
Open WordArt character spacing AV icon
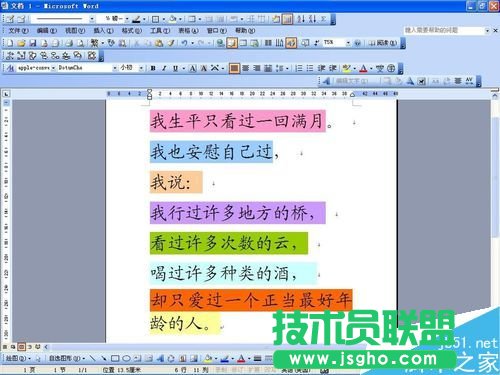[469, 81]
